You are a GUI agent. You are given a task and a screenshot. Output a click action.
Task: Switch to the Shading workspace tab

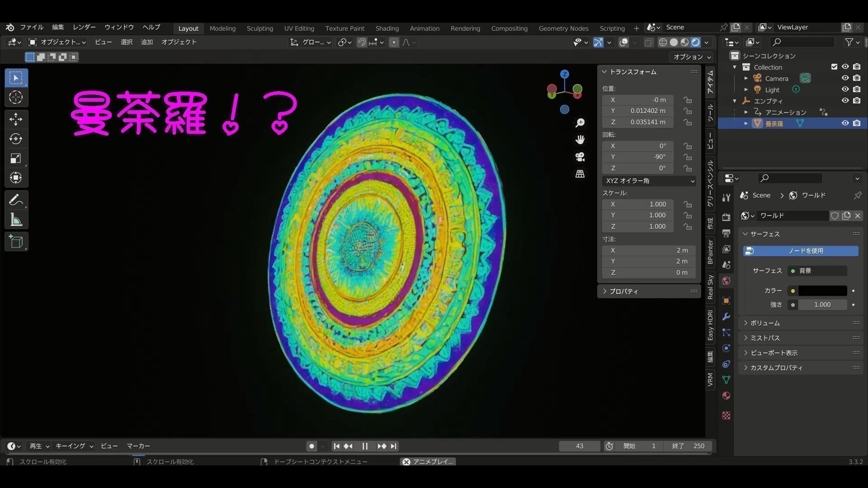click(x=387, y=28)
